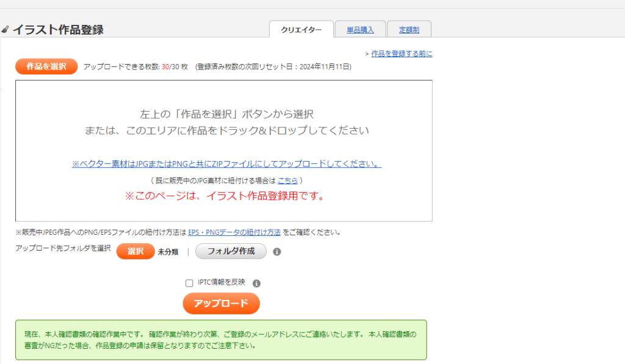Click the イラスト作品登録 page heading
This screenshot has height=364, width=625.
pyautogui.click(x=58, y=29)
